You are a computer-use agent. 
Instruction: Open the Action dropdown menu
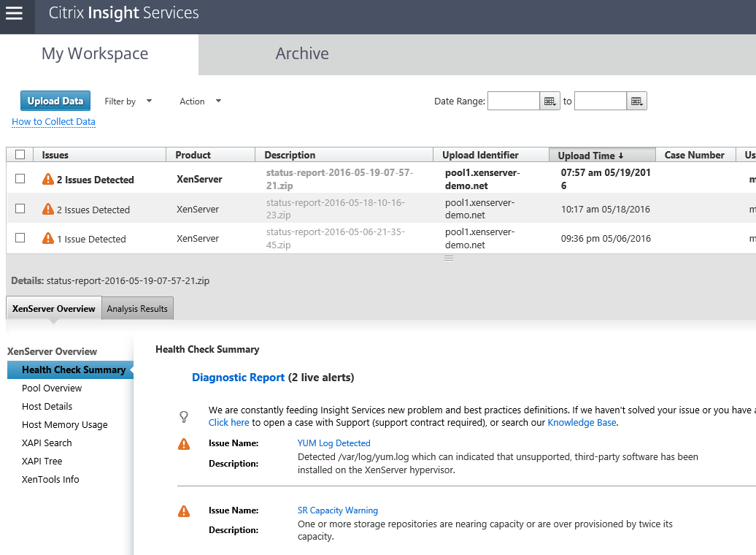point(200,102)
